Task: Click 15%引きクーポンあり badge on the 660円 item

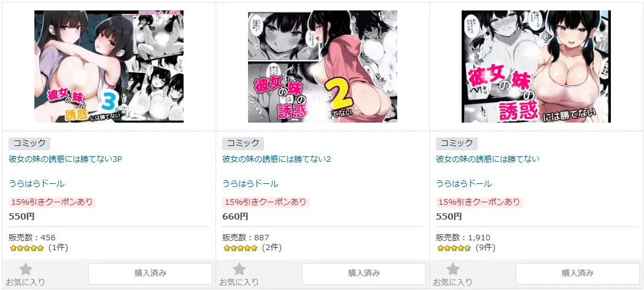Action: 266,202
